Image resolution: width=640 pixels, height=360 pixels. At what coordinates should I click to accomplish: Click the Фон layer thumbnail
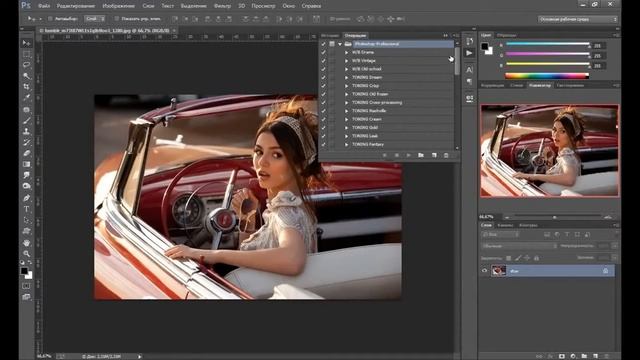click(498, 271)
